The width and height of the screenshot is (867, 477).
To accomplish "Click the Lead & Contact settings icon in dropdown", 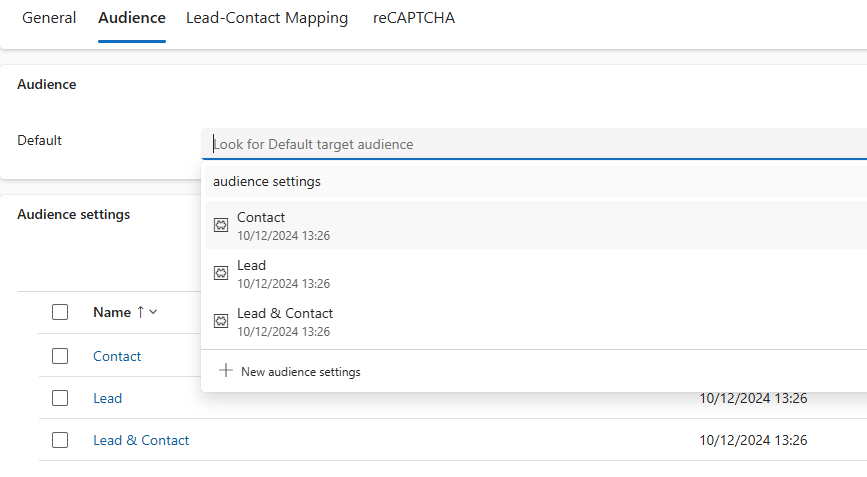I will [x=221, y=321].
